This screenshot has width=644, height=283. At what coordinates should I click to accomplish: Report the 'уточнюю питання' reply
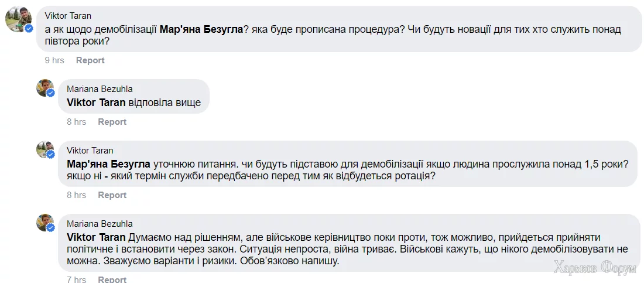click(112, 195)
